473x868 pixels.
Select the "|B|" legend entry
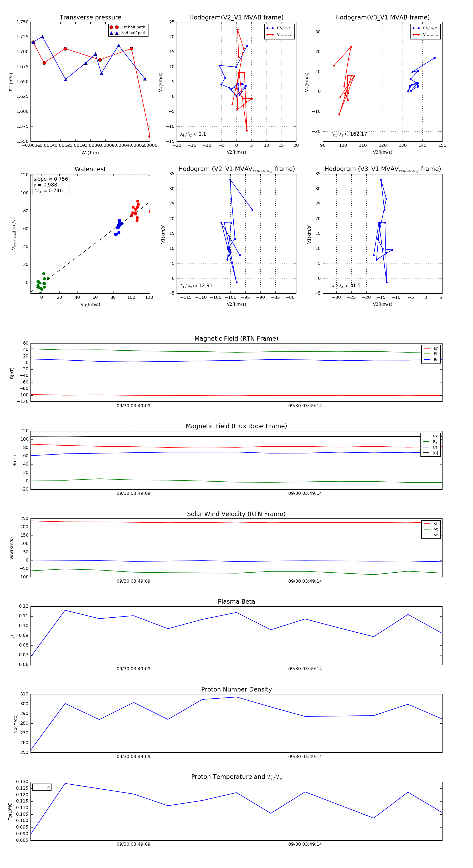(431, 453)
